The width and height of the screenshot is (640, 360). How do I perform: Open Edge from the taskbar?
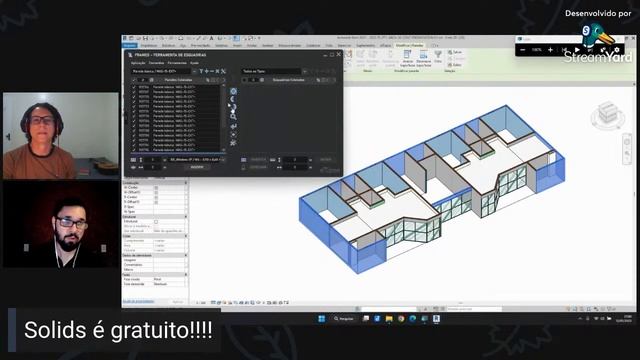click(x=413, y=318)
